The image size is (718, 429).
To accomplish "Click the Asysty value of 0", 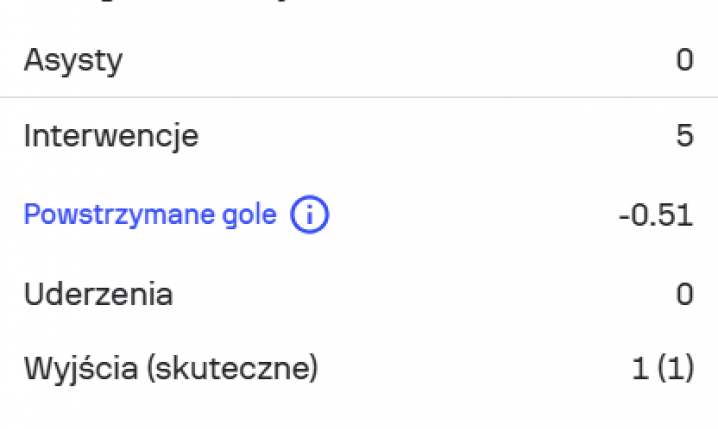I will (684, 60).
